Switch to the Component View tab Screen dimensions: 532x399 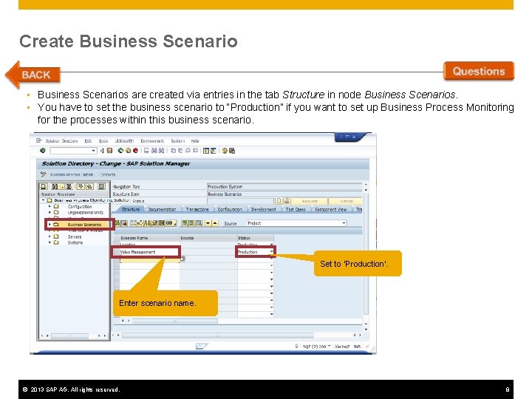pos(331,209)
